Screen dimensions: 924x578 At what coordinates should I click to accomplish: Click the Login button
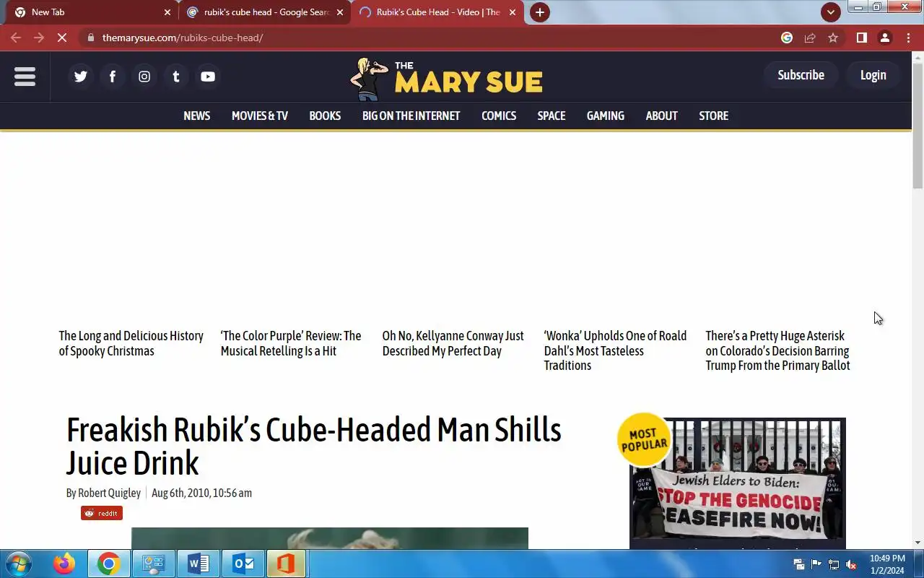(x=873, y=75)
